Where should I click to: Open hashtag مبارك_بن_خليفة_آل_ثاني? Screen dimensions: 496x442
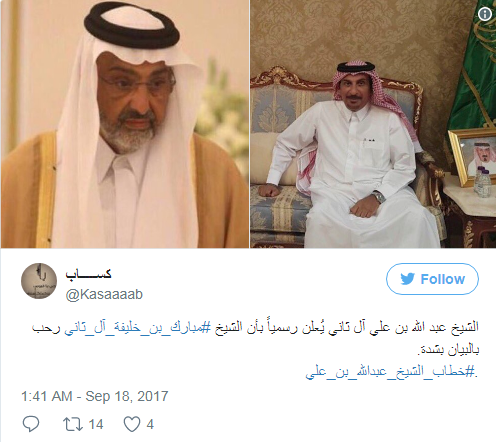138,328
